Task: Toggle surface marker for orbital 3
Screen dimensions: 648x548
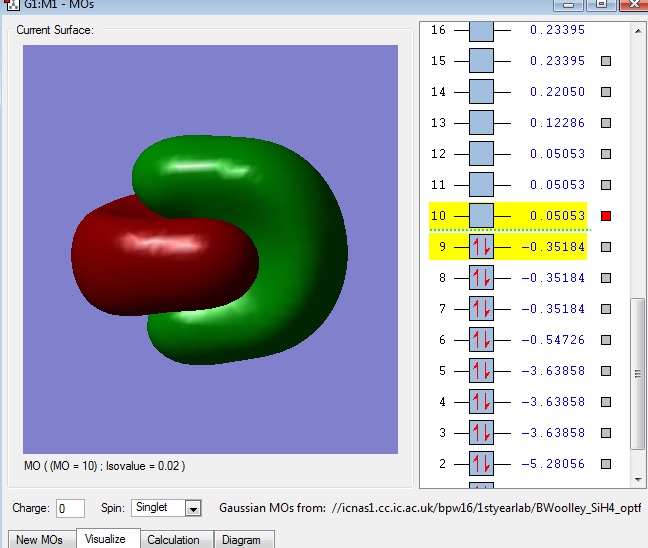Action: 606,433
